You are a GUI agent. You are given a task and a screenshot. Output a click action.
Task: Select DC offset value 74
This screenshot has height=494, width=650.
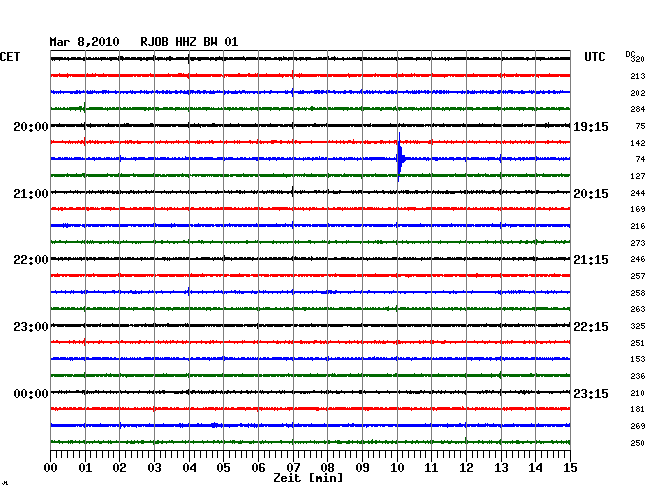pos(640,159)
